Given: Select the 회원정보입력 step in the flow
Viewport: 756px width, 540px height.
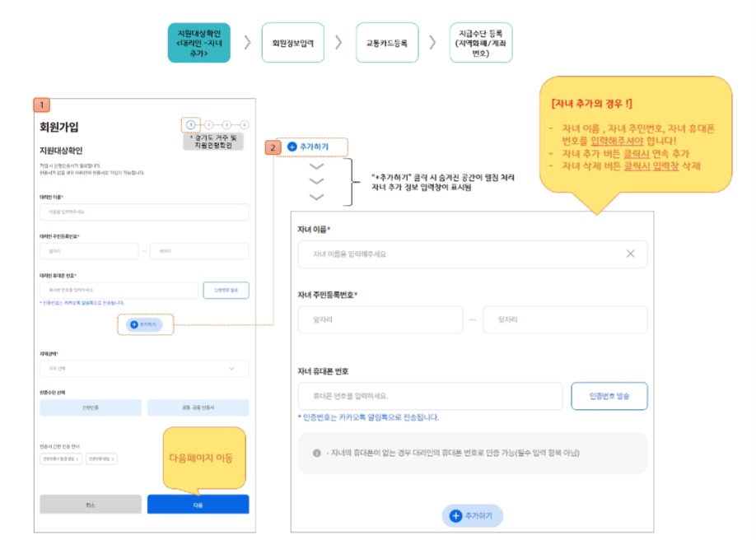Looking at the screenshot, I should pos(292,41).
